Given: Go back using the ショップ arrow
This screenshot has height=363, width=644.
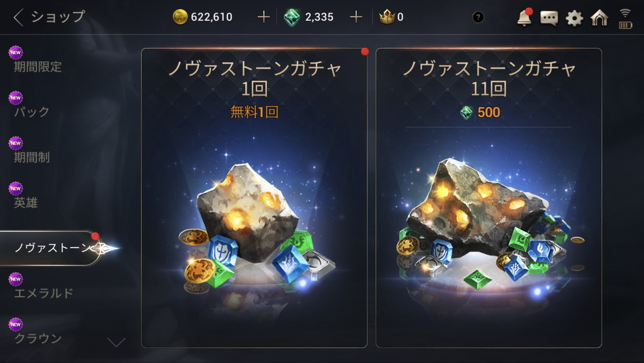Looking at the screenshot, I should coord(49,17).
